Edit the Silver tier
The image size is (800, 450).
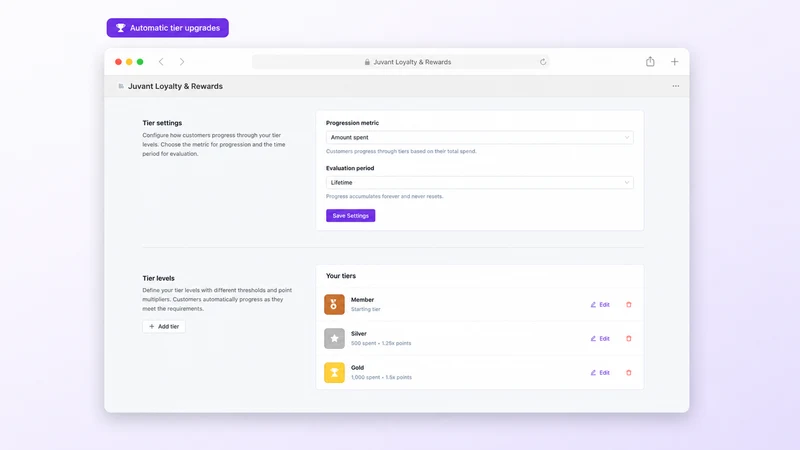click(600, 338)
